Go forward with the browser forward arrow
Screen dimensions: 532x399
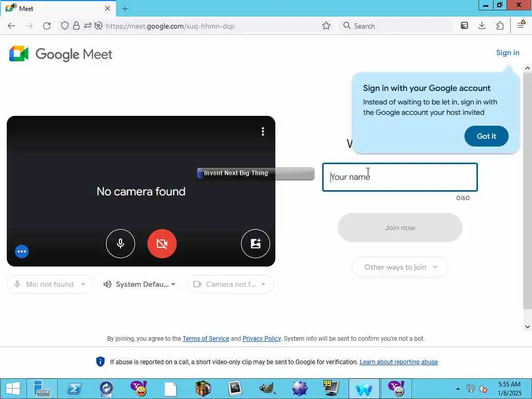coord(29,26)
